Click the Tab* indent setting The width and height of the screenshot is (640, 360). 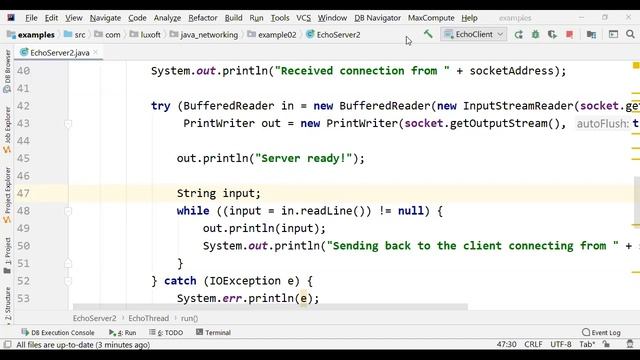(x=587, y=344)
